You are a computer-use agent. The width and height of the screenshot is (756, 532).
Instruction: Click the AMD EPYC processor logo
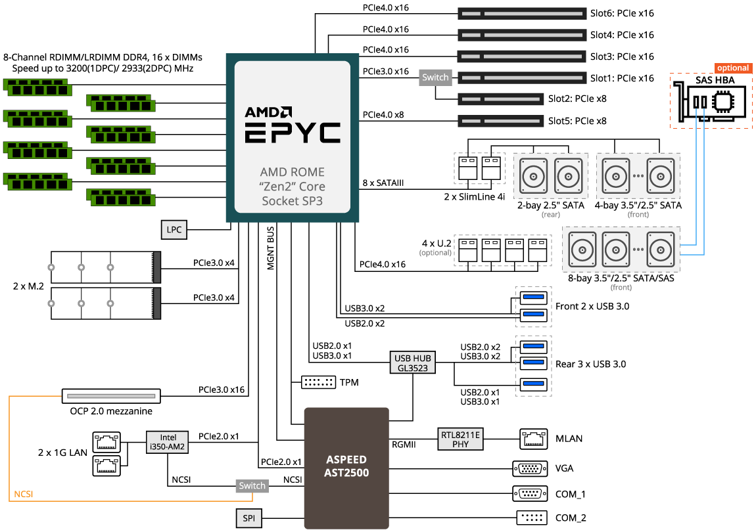point(293,125)
